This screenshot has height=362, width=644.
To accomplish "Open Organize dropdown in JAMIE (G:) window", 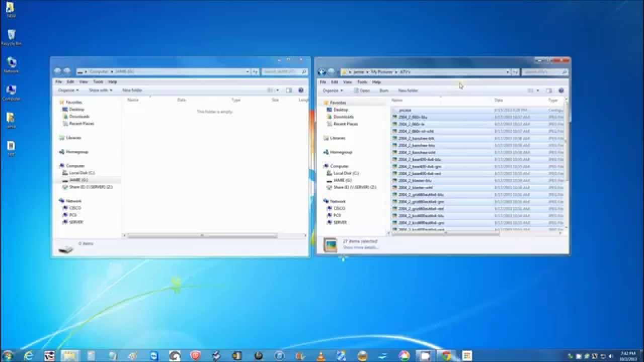I will click(x=68, y=90).
